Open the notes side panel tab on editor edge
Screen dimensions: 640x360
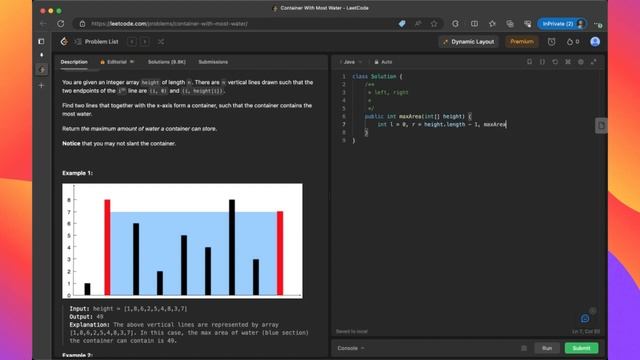601,125
